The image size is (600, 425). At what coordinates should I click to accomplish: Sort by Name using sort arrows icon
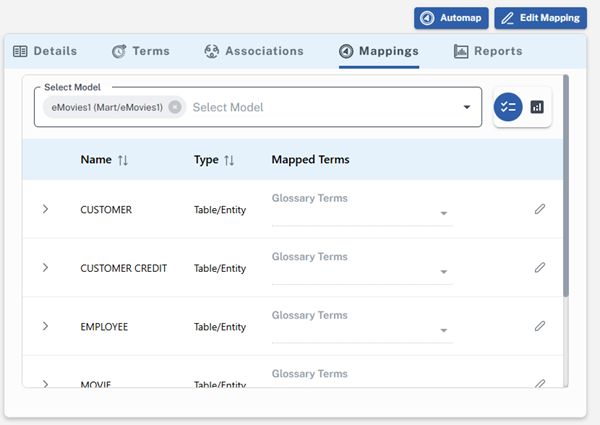point(123,160)
